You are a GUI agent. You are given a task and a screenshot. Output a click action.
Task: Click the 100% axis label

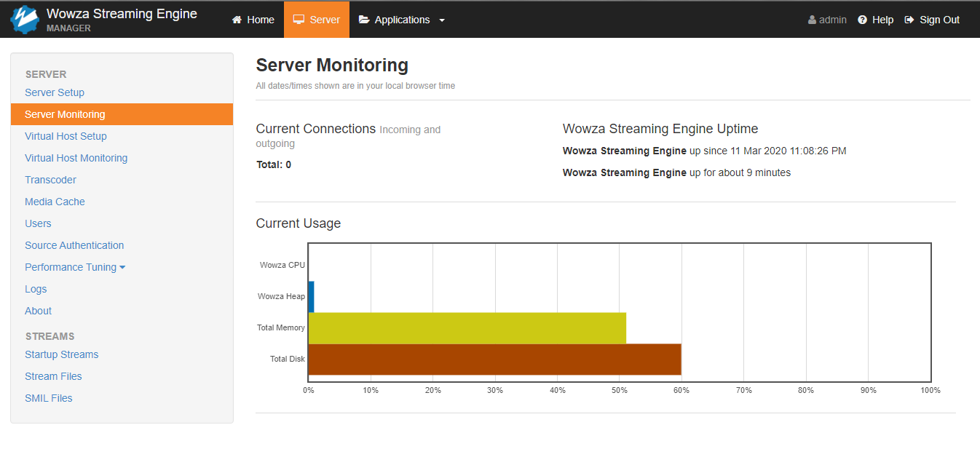[x=930, y=390]
